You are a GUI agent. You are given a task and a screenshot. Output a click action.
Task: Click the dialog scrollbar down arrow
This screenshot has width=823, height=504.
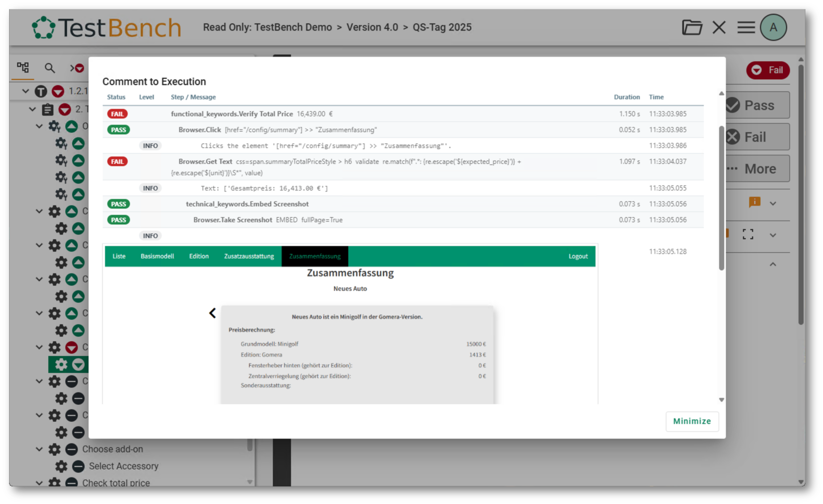pyautogui.click(x=721, y=400)
